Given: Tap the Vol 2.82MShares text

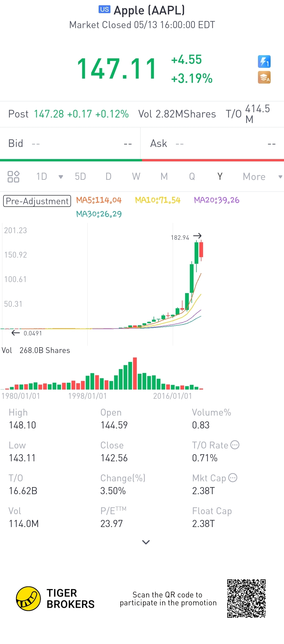Looking at the screenshot, I should pyautogui.click(x=177, y=114).
